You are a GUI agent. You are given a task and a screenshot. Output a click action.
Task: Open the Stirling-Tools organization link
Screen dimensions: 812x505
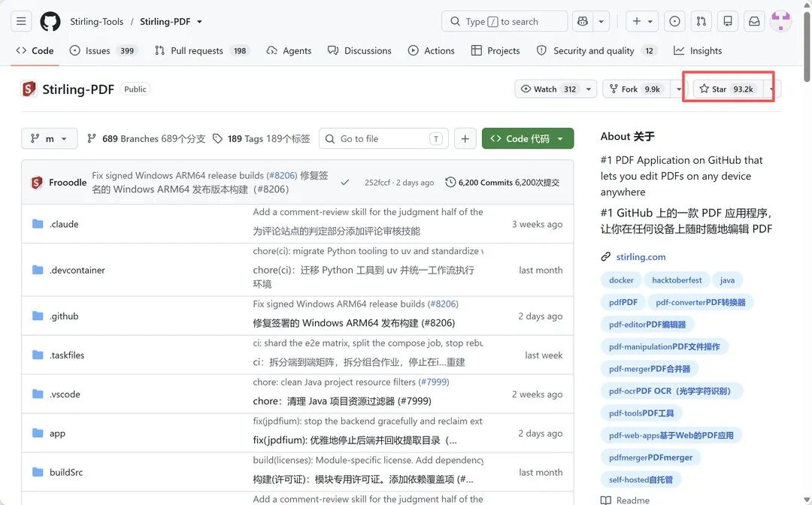pos(97,22)
